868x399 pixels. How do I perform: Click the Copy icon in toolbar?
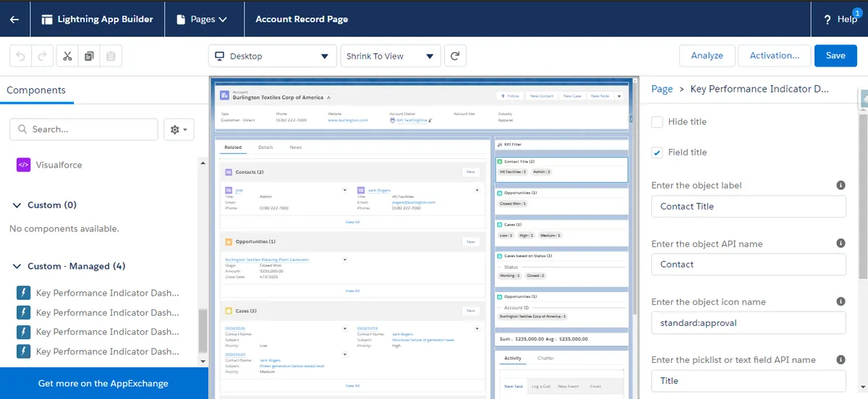[89, 56]
